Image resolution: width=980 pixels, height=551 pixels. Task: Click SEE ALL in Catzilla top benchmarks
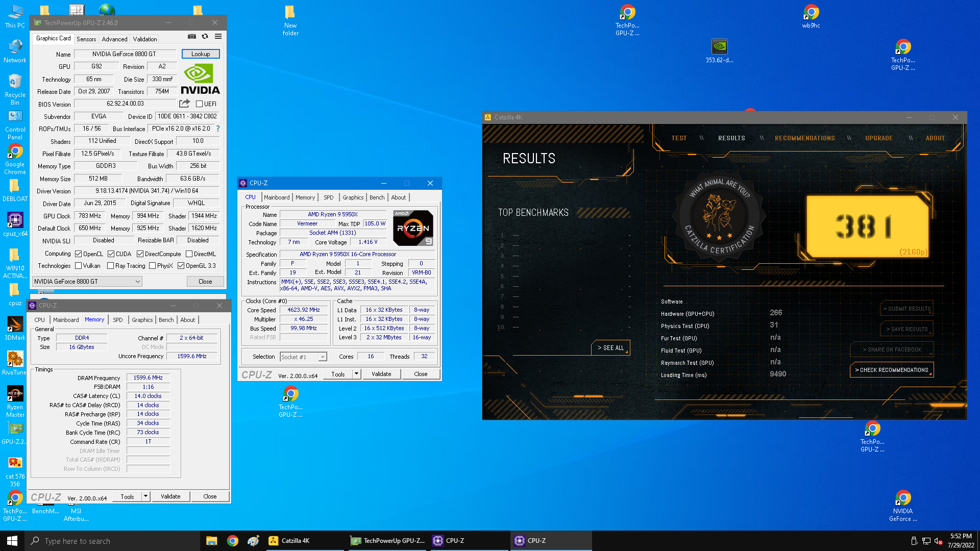pyautogui.click(x=611, y=348)
